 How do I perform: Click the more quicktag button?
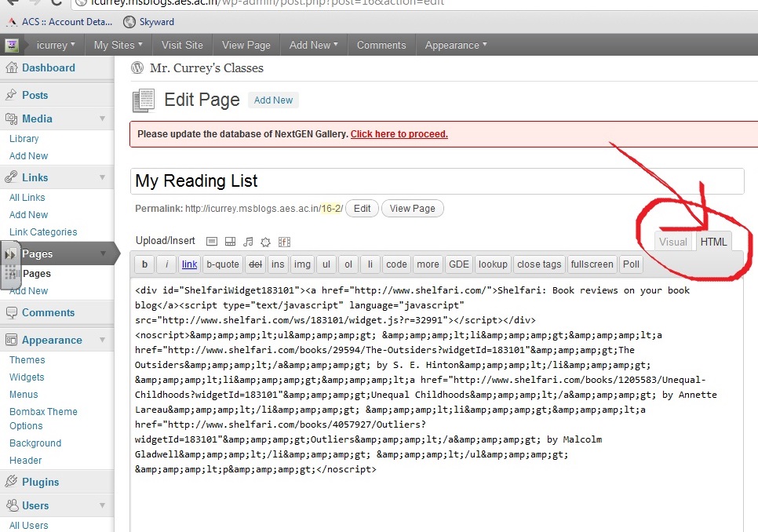(428, 264)
